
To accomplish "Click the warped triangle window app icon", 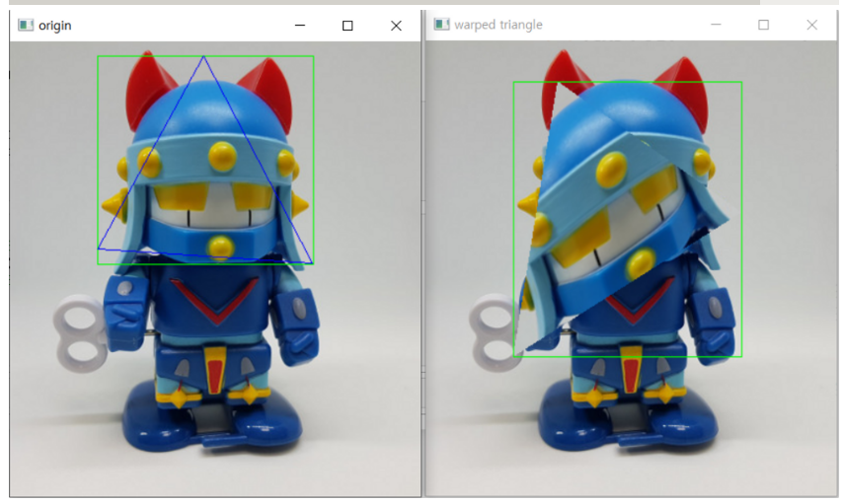I will click(x=442, y=25).
